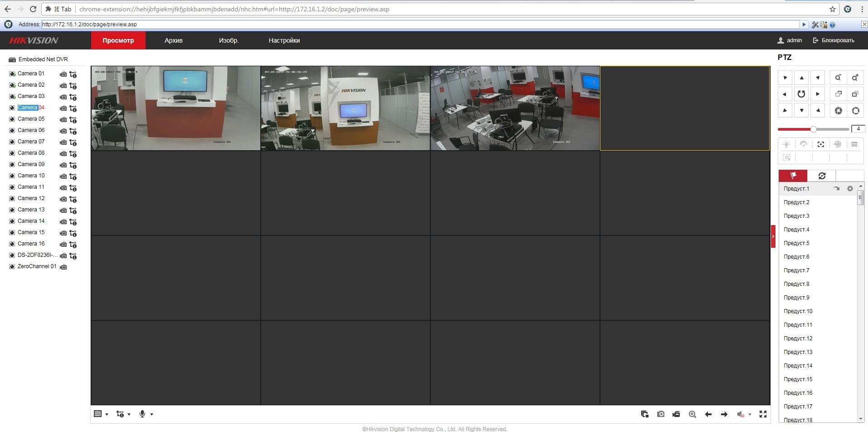This screenshot has height=432, width=868.
Task: Click the PTZ speed slider handle
Action: pos(814,129)
